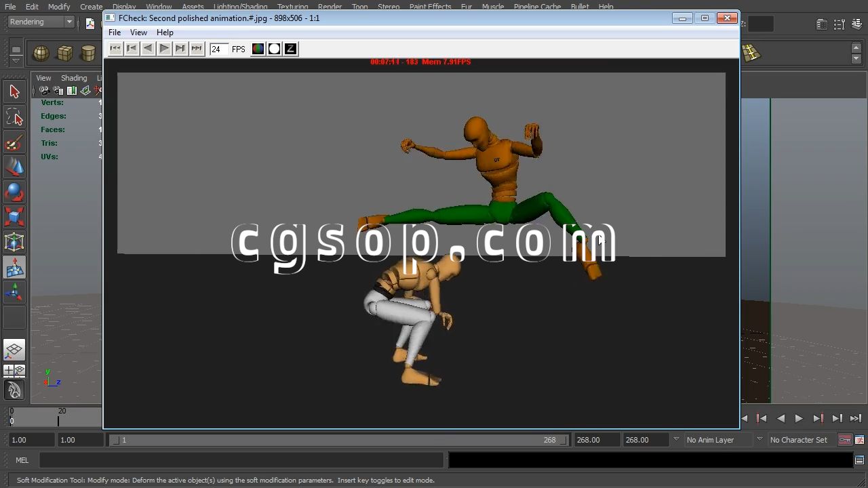Click the road-shaped shelf icon at right
This screenshot has height=488, width=868.
[x=751, y=52]
